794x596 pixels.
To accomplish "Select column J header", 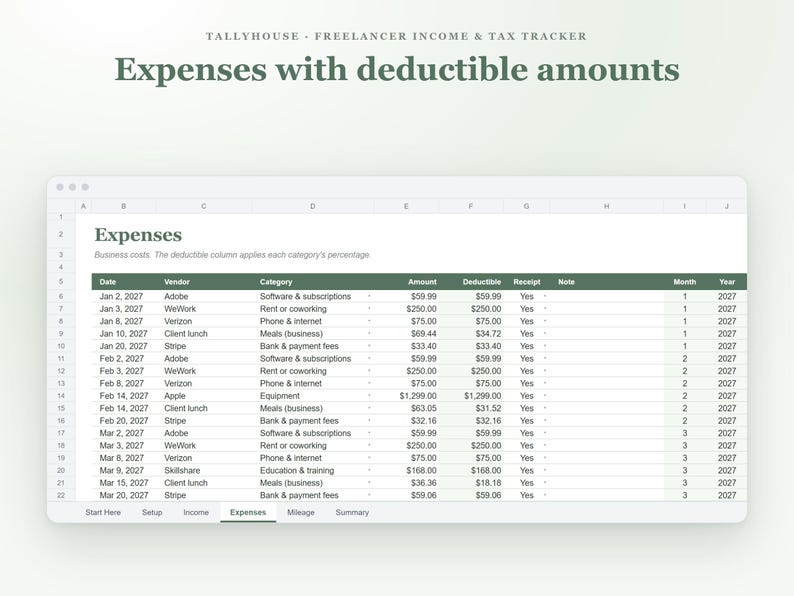I will [x=726, y=206].
